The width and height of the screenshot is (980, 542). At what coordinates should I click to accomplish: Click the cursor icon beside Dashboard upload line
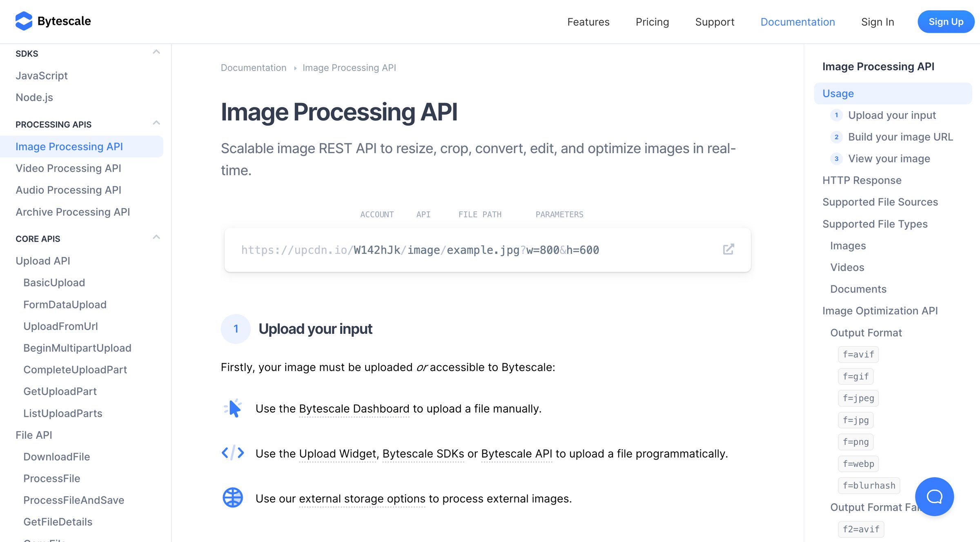pos(233,408)
